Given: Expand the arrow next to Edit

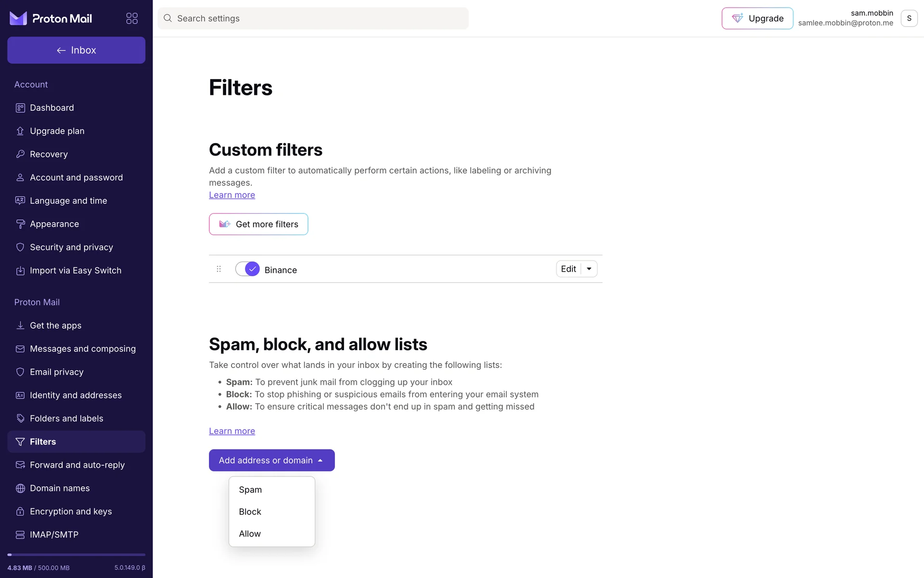Looking at the screenshot, I should (x=589, y=269).
